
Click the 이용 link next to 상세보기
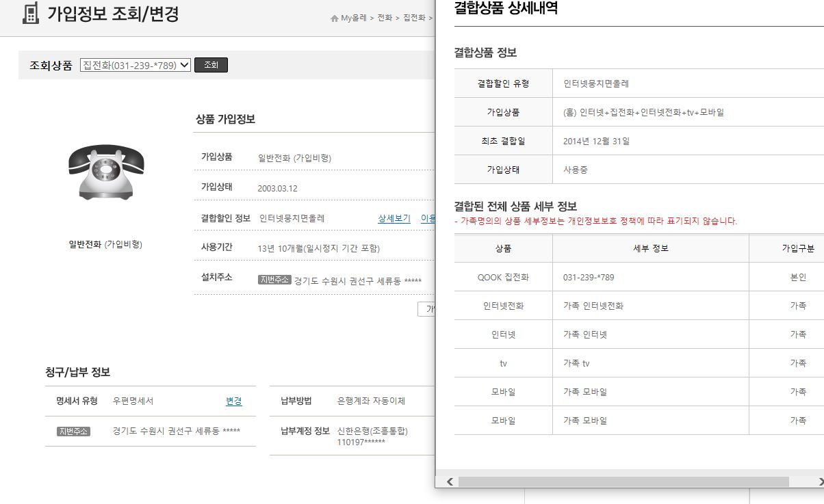428,219
